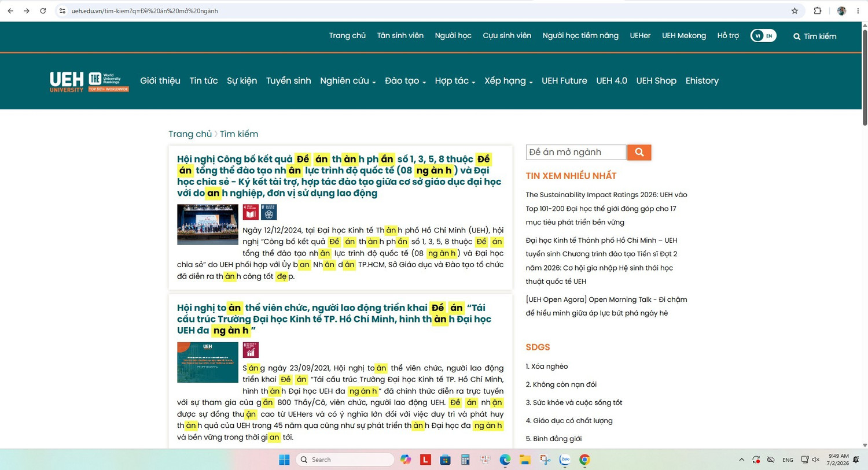The width and height of the screenshot is (868, 470).
Task: Open the notifications bell in system tray
Action: point(856,460)
